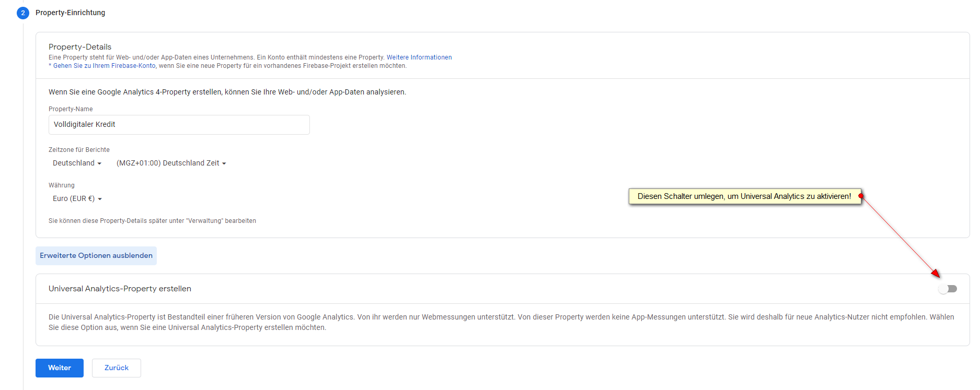Click the Währung label
980x390 pixels.
pos(62,185)
